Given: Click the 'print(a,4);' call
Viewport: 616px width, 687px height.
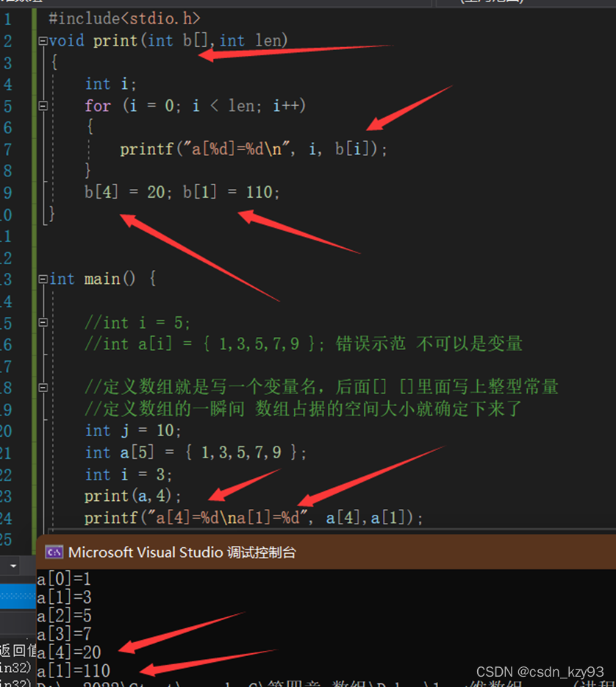Looking at the screenshot, I should 132,496.
